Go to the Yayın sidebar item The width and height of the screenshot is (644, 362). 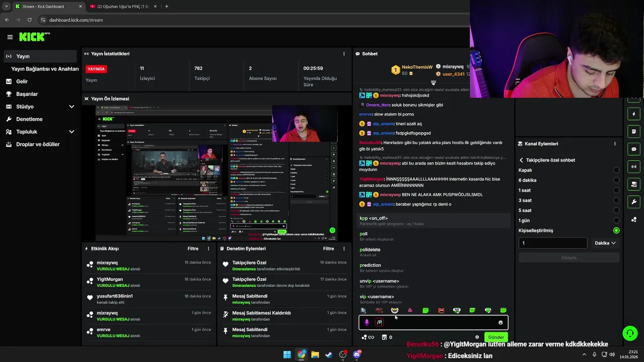pyautogui.click(x=40, y=56)
